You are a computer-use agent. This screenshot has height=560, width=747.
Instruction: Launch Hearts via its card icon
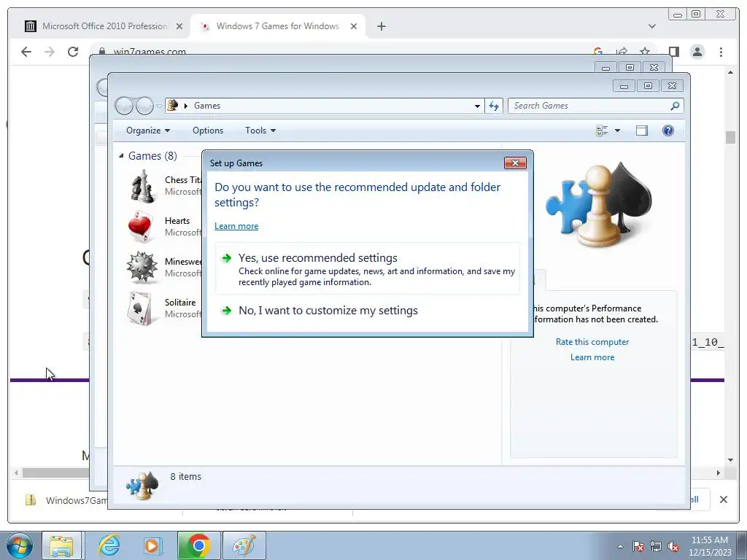tap(141, 227)
